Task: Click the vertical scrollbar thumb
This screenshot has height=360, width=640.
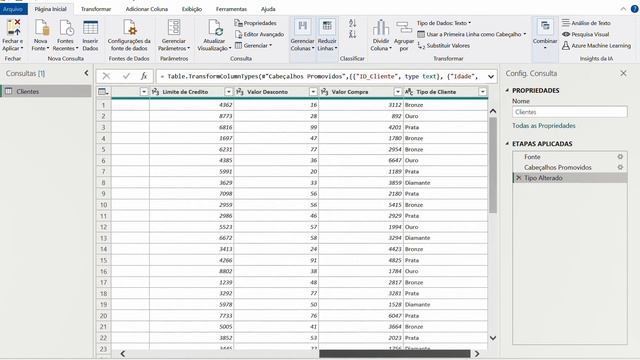Action: [493, 165]
